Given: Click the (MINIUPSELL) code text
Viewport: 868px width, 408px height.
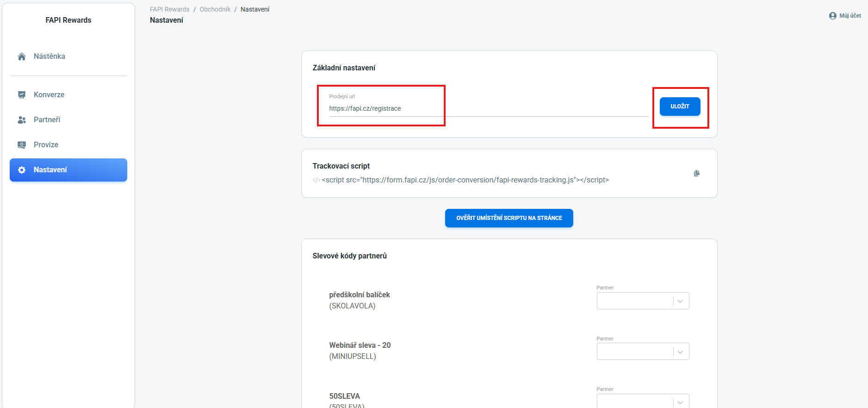Looking at the screenshot, I should click(353, 357).
